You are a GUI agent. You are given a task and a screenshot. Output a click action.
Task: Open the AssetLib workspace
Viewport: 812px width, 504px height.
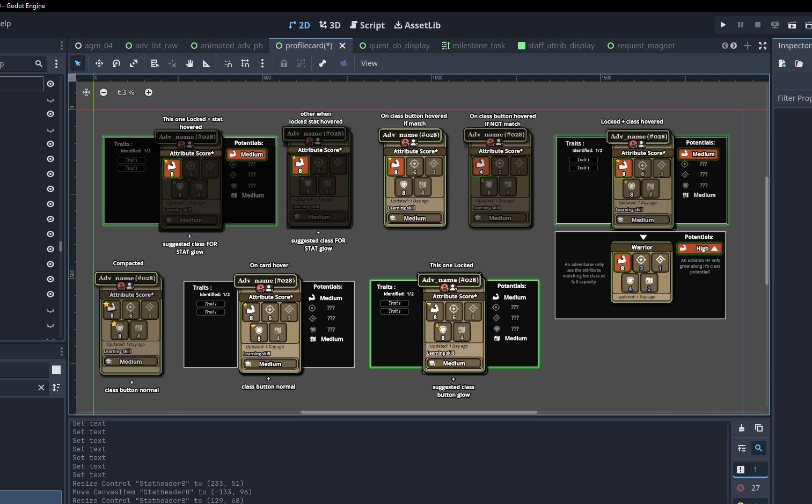click(x=418, y=25)
